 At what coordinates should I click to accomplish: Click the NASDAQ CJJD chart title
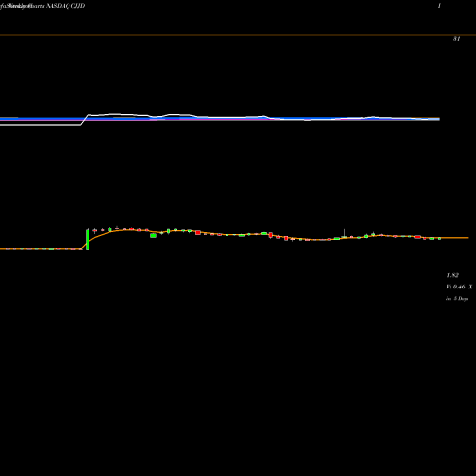pos(43,6)
